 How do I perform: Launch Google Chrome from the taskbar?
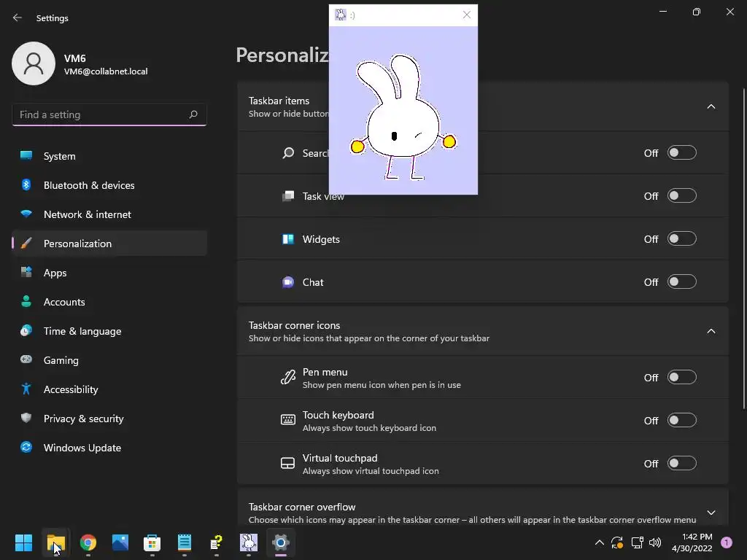click(x=88, y=542)
